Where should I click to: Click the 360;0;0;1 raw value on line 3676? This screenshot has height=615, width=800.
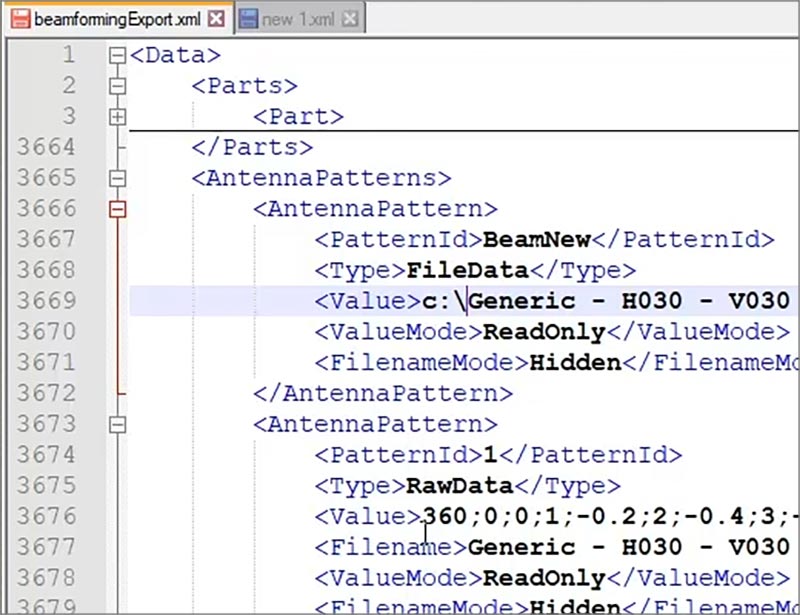click(x=610, y=516)
